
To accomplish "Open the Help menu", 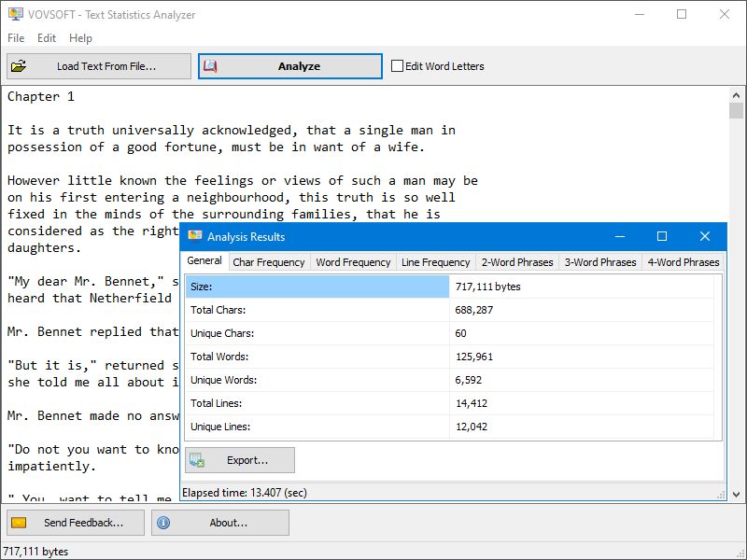I will pos(79,38).
